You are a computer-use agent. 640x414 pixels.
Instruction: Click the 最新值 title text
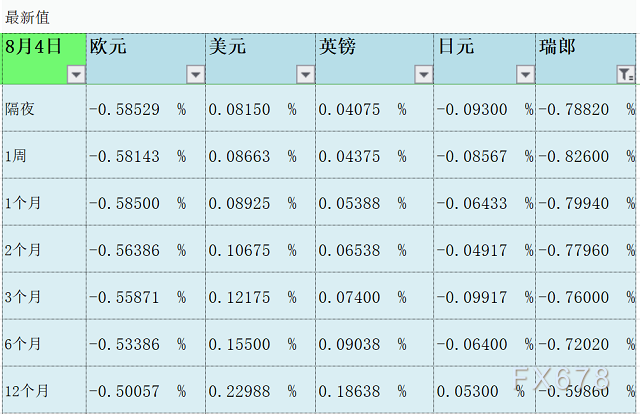tap(27, 18)
